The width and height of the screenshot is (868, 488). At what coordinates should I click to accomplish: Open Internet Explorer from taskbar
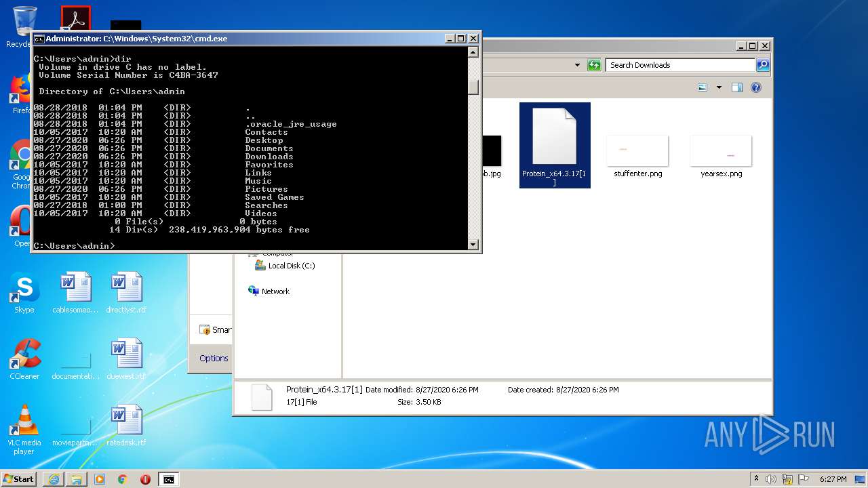pos(54,479)
